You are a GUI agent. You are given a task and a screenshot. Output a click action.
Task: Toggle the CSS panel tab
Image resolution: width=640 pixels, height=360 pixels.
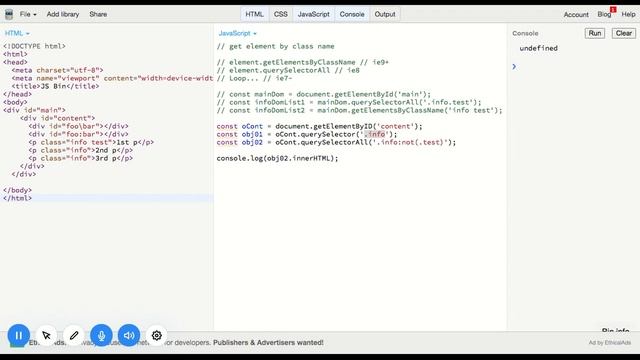[x=280, y=14]
